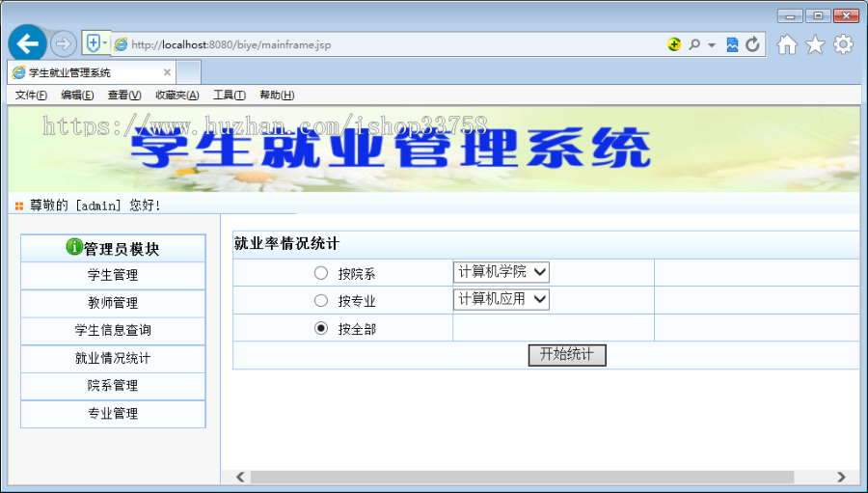Close the browser window
The image size is (868, 493).
point(847,16)
